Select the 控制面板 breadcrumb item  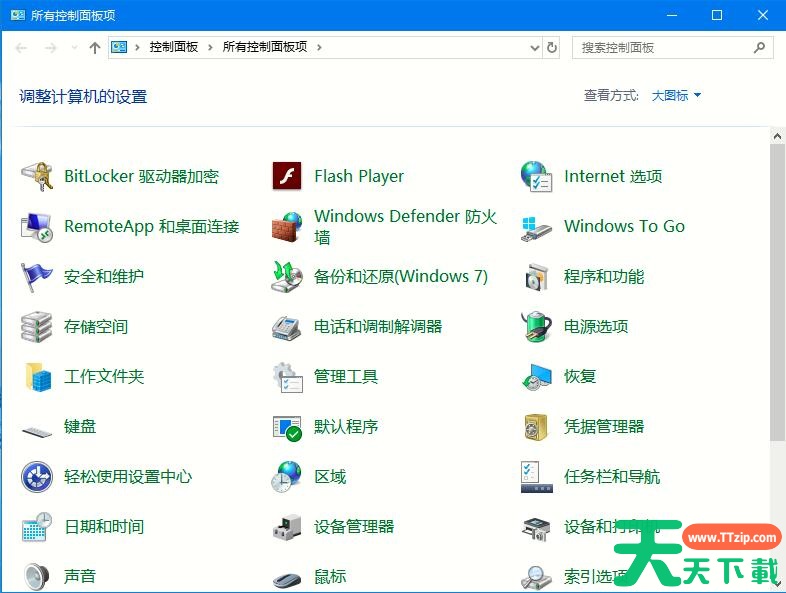point(174,47)
